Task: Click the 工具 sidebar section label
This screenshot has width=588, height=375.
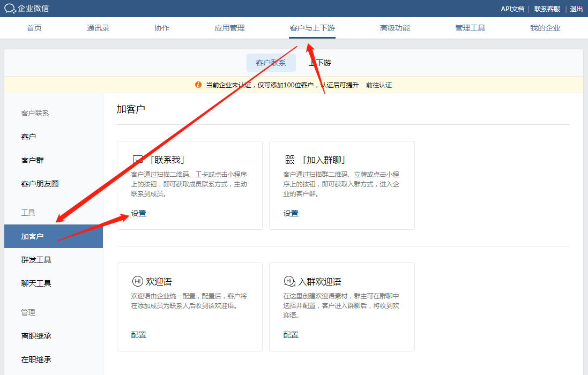Action: (x=28, y=213)
